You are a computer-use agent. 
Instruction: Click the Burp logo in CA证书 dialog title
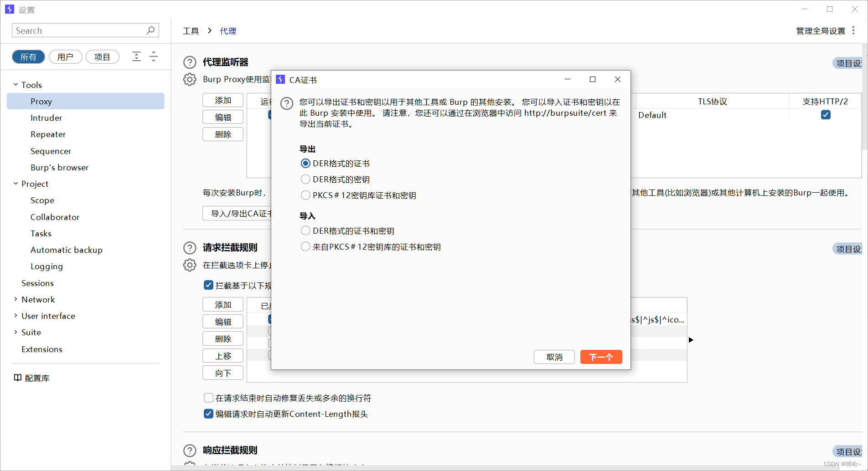click(x=280, y=79)
